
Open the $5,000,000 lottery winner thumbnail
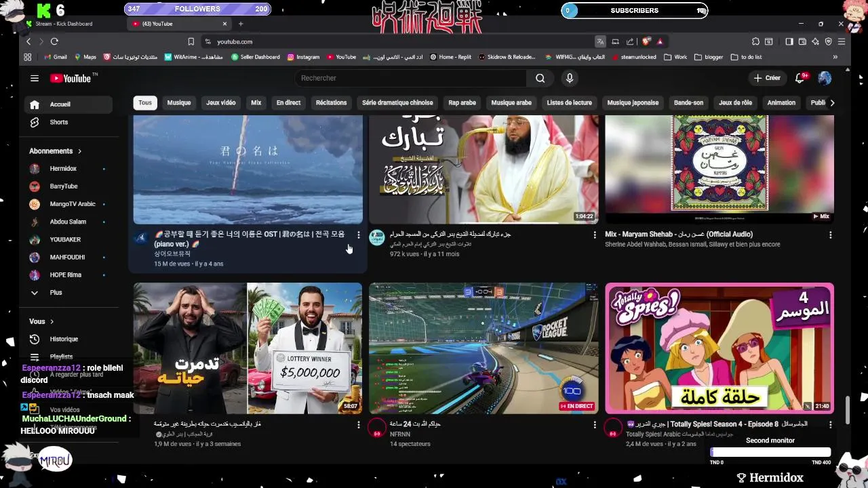[248, 348]
